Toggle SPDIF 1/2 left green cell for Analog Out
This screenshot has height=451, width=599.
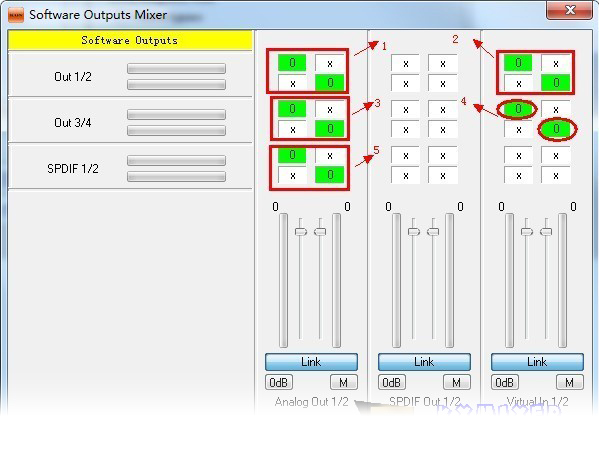292,155
